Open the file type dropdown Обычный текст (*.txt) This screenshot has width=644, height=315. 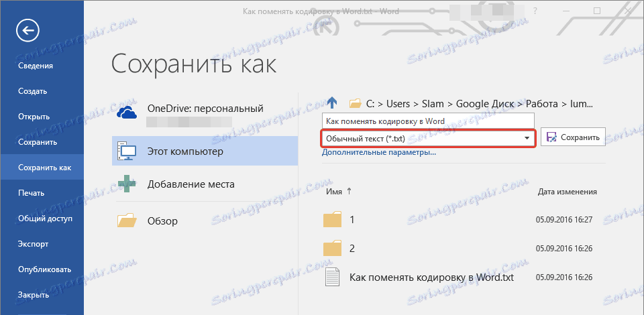pyautogui.click(x=427, y=139)
